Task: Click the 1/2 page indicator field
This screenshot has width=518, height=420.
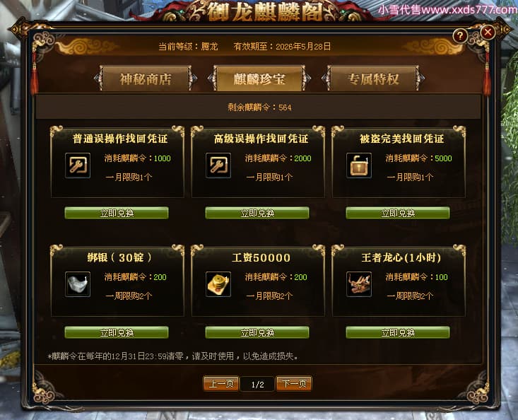Action: [x=257, y=384]
